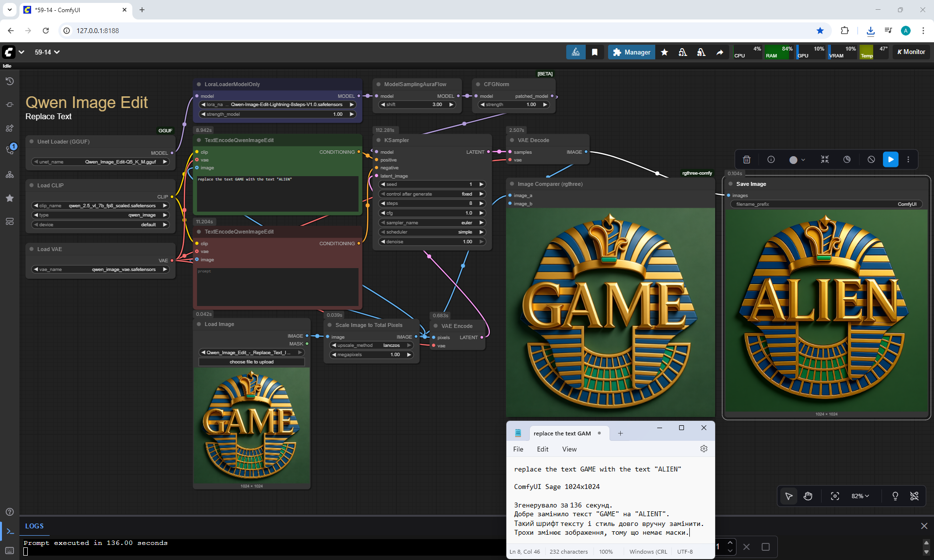Click the replace text prompt field
Viewport: 934px width, 560px height.
pos(277,194)
